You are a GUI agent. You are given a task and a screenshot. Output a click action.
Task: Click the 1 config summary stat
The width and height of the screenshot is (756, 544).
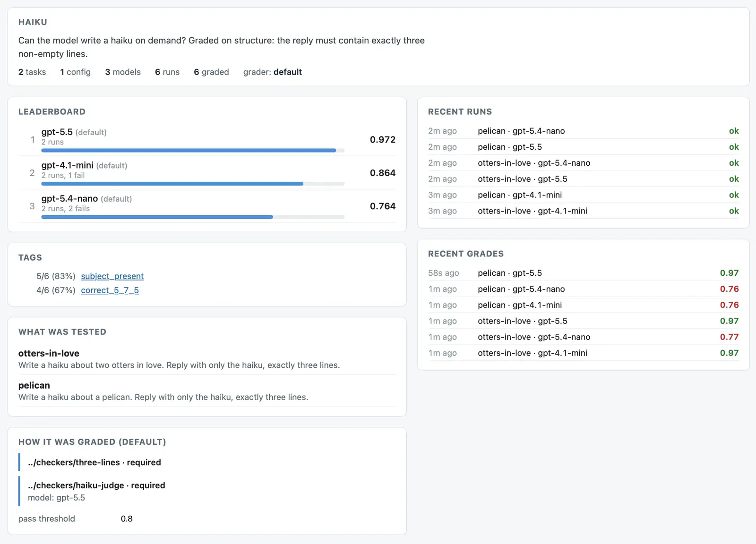75,72
